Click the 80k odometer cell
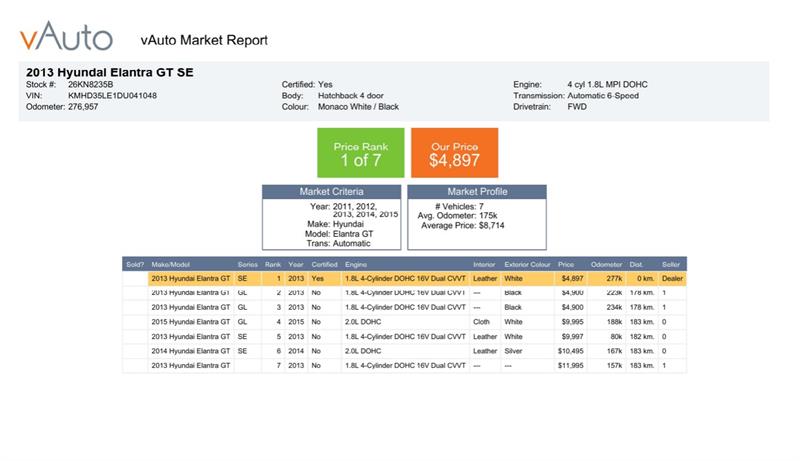This screenshot has height=461, width=800. tap(616, 337)
